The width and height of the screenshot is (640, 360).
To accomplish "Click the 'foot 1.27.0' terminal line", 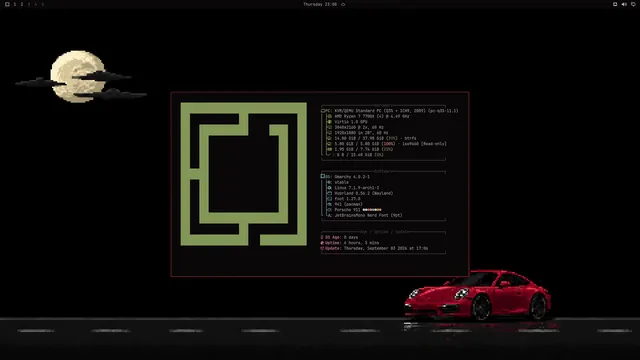I will click(347, 199).
